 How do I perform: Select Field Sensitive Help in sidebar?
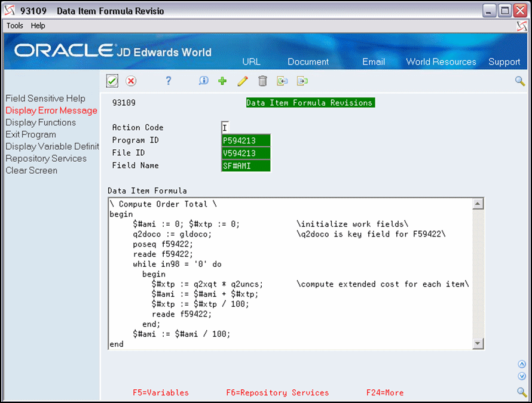[45, 99]
